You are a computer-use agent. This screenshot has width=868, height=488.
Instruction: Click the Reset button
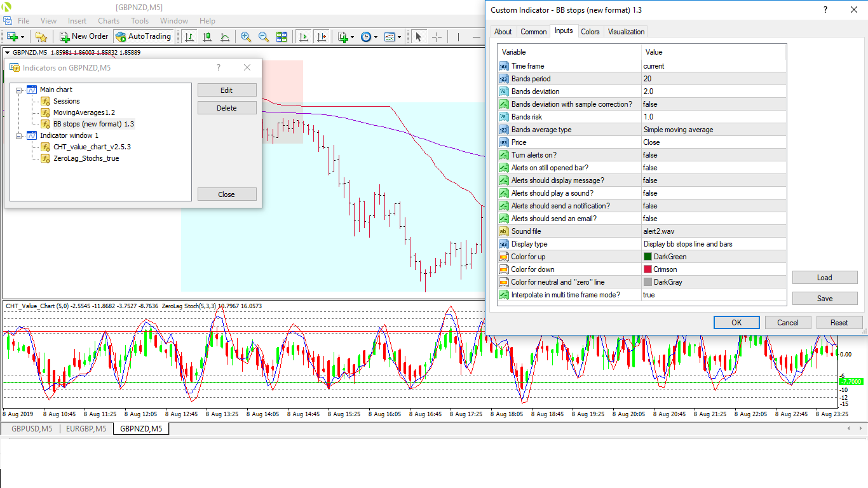point(839,323)
